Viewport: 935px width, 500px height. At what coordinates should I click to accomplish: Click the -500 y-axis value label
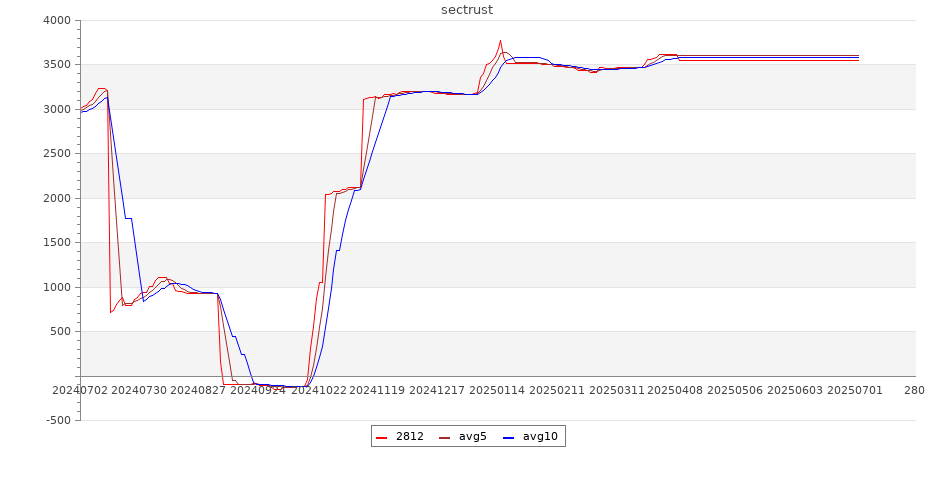tap(57, 420)
